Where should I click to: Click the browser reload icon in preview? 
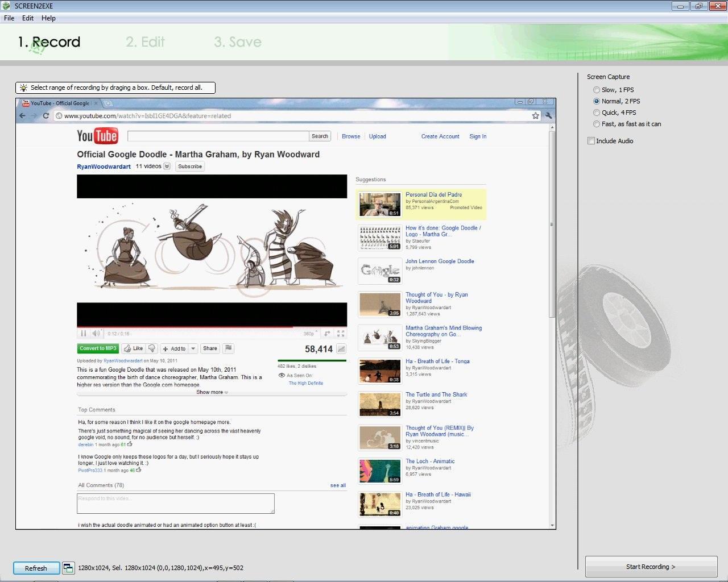click(46, 115)
